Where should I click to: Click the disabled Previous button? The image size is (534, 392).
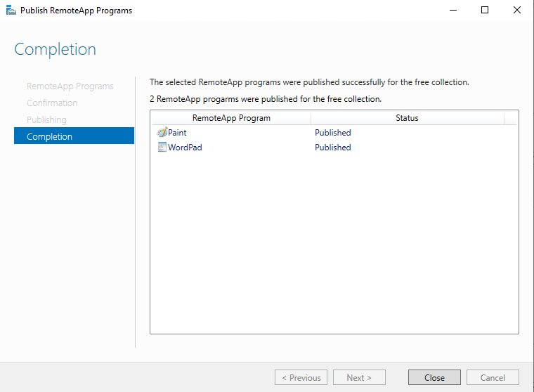(x=301, y=377)
